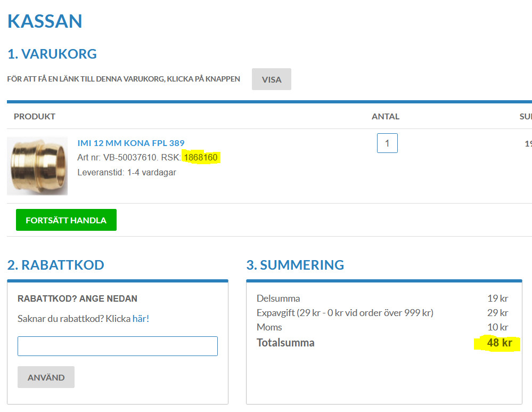Viewport: 532px width, 412px height.
Task: Click the Moms row label
Action: coord(269,327)
